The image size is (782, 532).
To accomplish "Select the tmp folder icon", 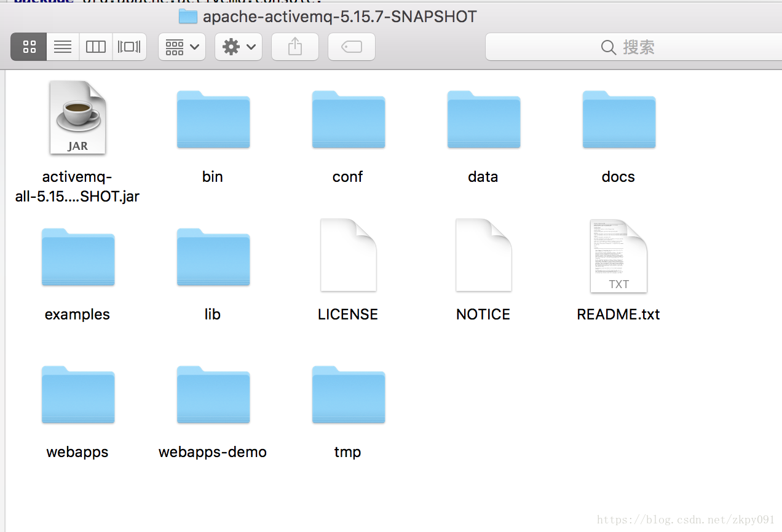I will [348, 394].
